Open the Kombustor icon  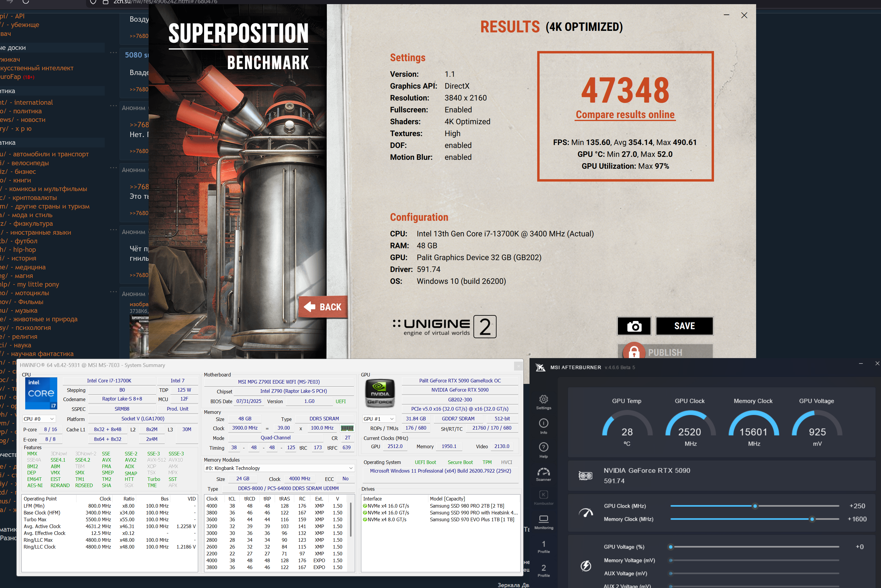click(543, 496)
